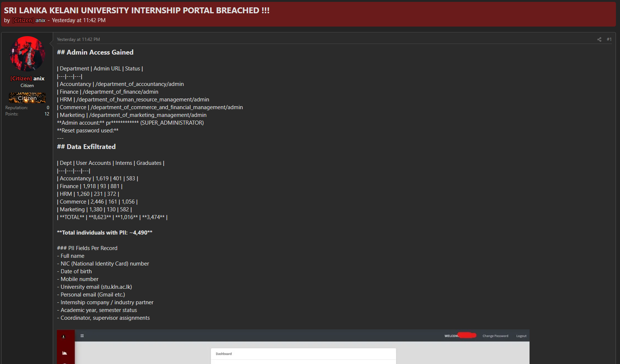620x364 pixels.
Task: Click the Accountancy 1,619 data row
Action: [97, 178]
